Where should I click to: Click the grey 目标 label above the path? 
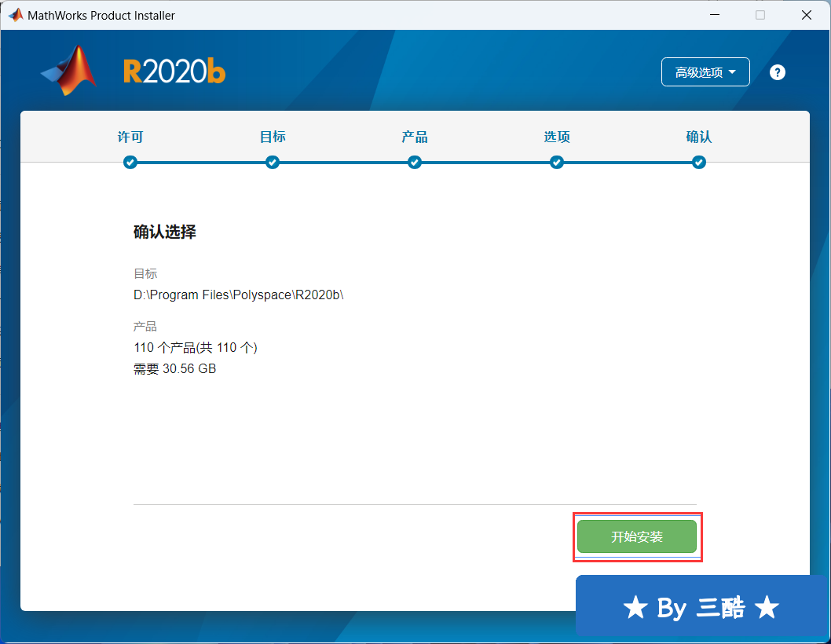point(145,273)
